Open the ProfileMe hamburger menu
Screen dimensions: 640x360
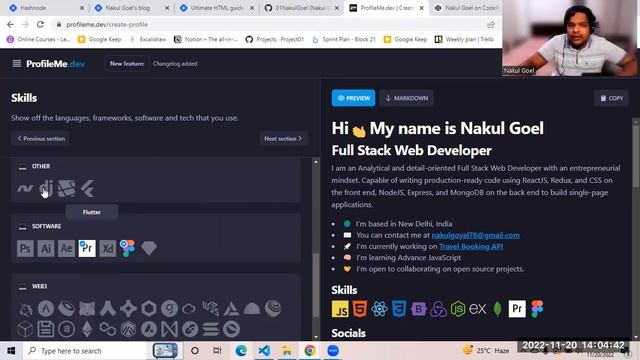(17, 64)
